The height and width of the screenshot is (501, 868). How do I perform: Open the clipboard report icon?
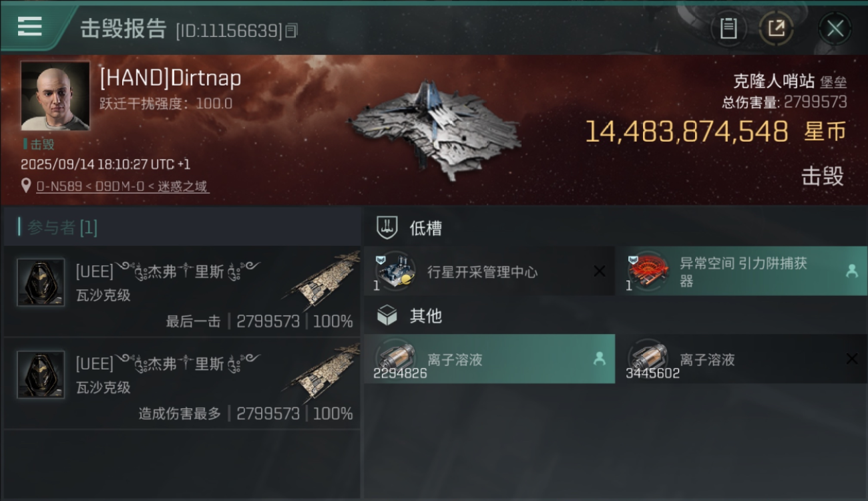(728, 29)
